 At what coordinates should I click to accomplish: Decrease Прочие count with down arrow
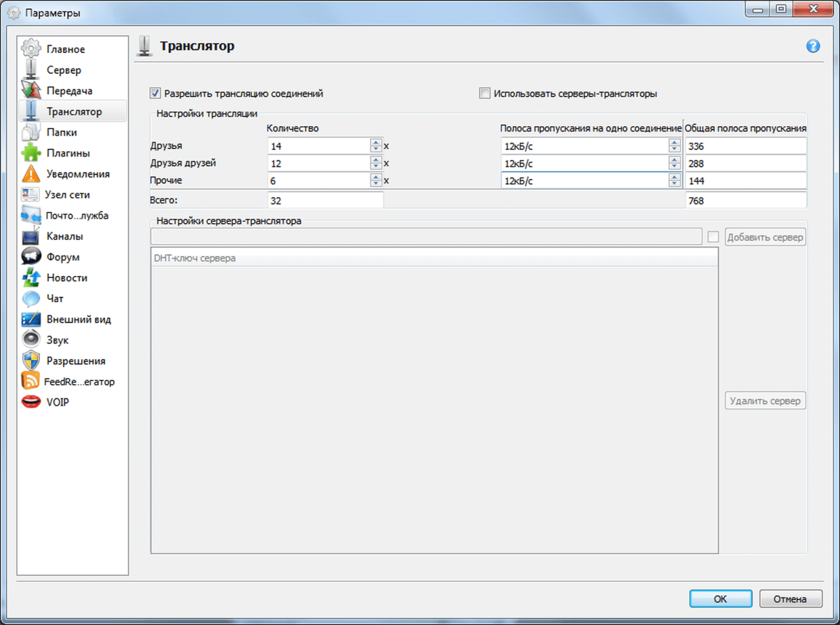[375, 184]
